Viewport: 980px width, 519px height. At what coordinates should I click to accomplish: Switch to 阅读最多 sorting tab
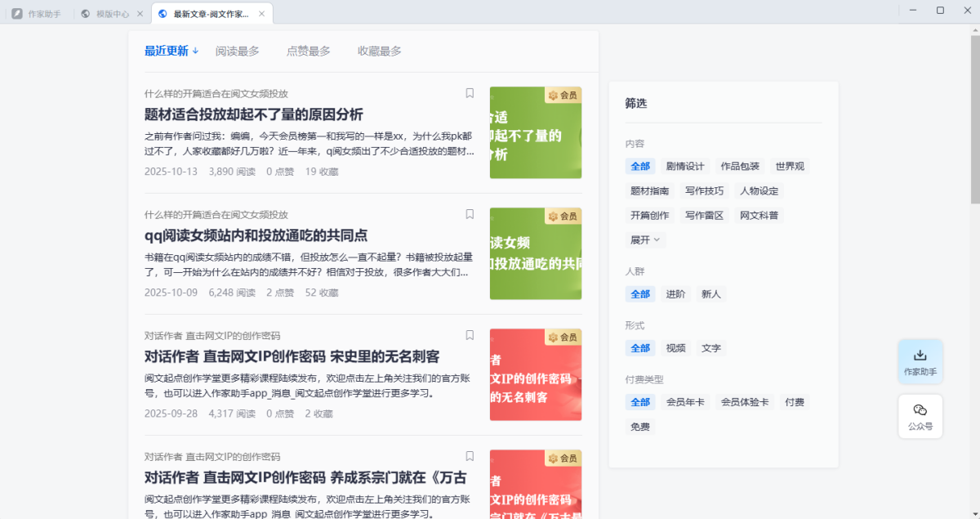237,51
